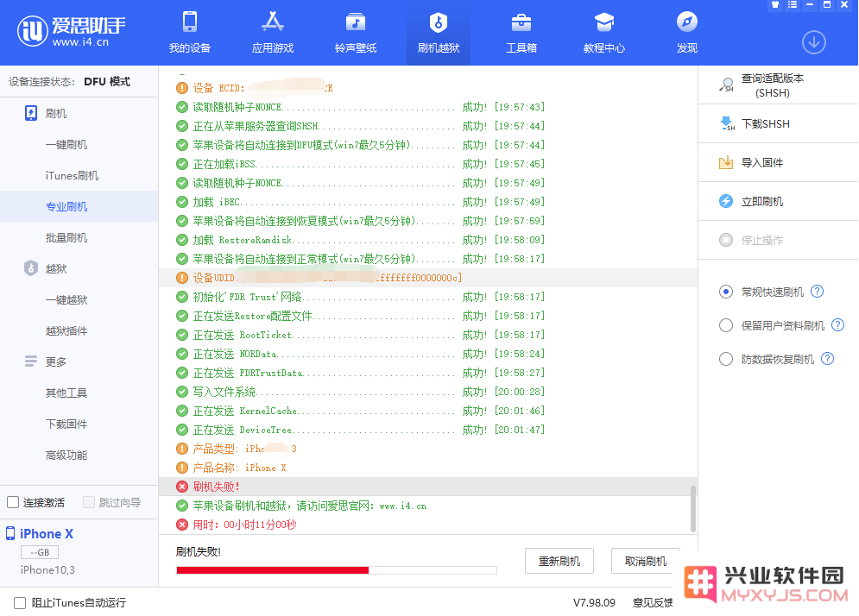Click the iPhone X device icon

coord(10,533)
